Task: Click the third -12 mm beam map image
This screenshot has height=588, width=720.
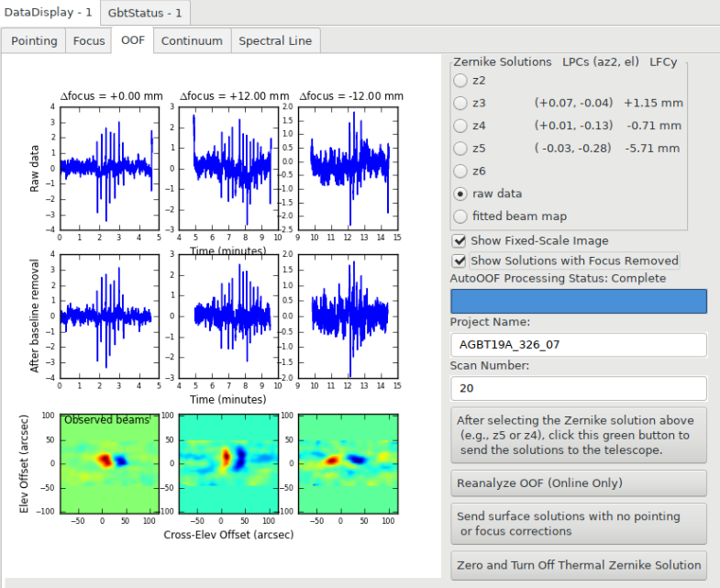Action: tap(348, 463)
